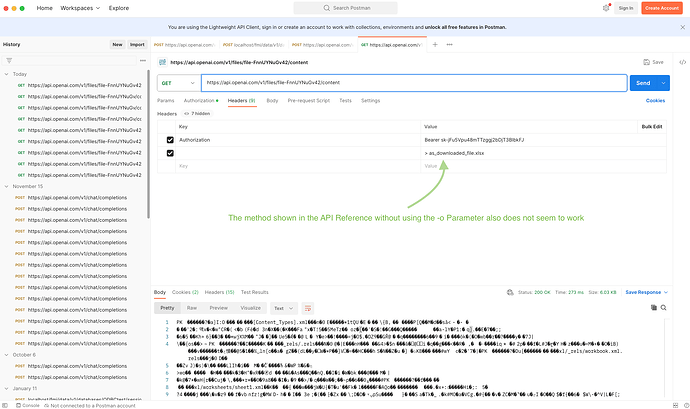Show the 7 hidden headers
The width and height of the screenshot is (690, 409).
197,114
